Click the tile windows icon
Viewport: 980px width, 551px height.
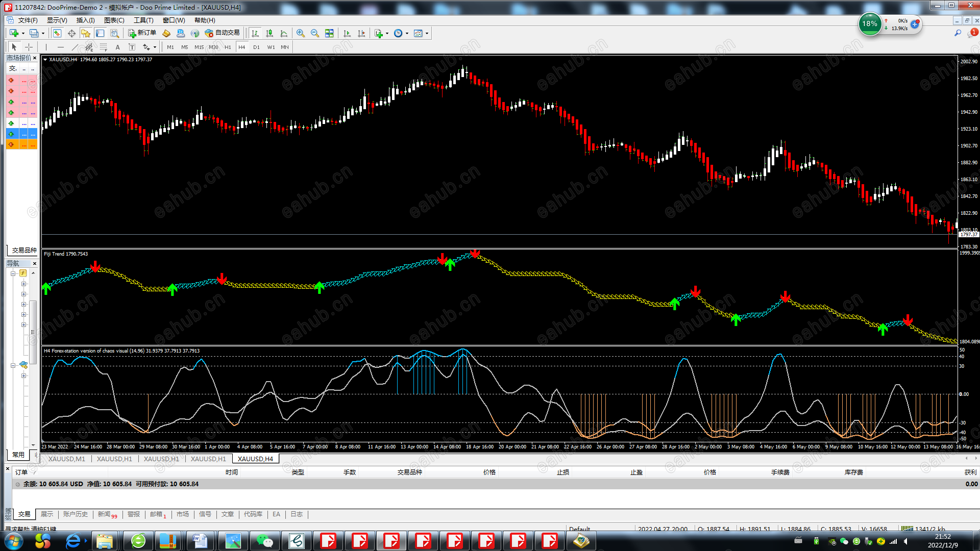point(329,33)
